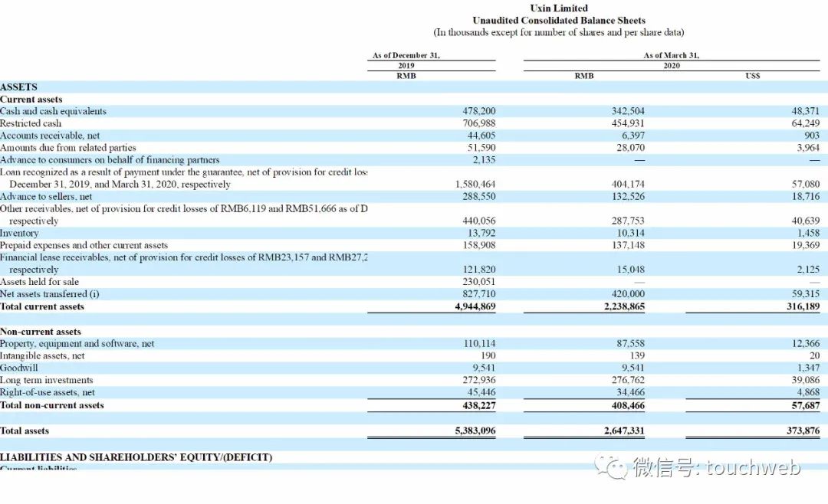828x504 pixels.
Task: Select total non-current assets 408,466
Action: point(628,405)
